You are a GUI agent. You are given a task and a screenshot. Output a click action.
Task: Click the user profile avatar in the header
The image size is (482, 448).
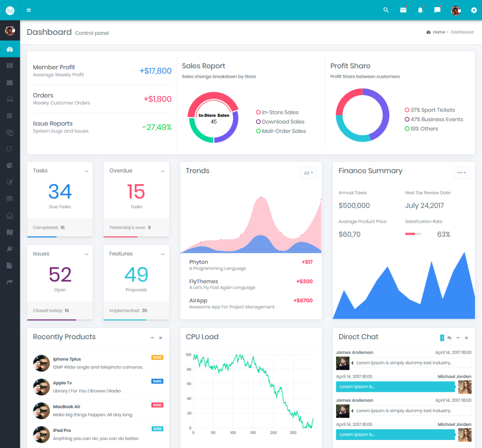coord(456,10)
